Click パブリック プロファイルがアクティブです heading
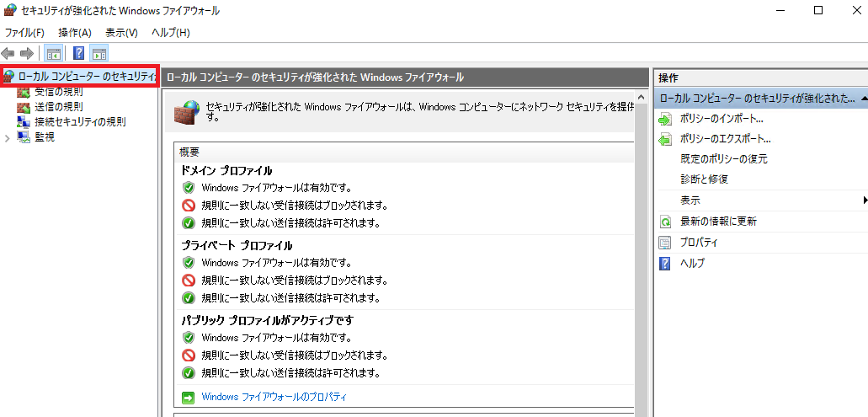 [268, 320]
